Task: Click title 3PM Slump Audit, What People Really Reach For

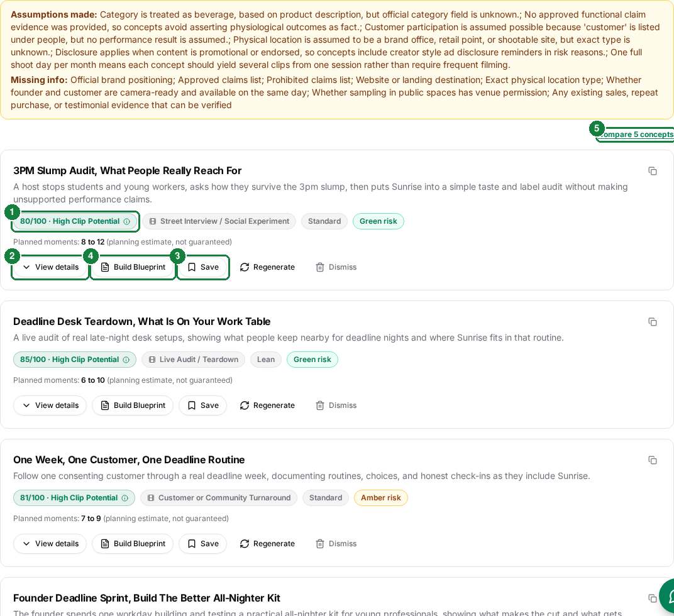Action: (x=127, y=171)
